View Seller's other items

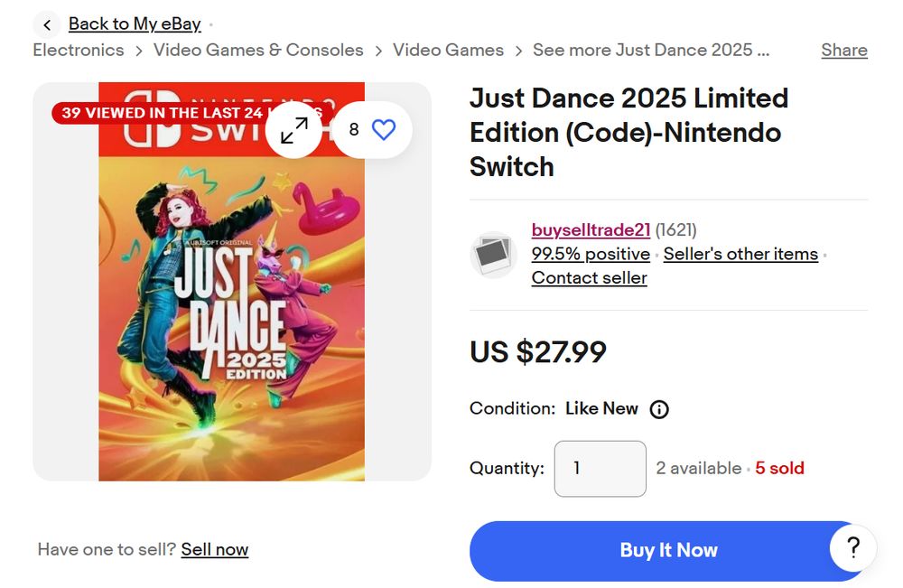point(740,254)
